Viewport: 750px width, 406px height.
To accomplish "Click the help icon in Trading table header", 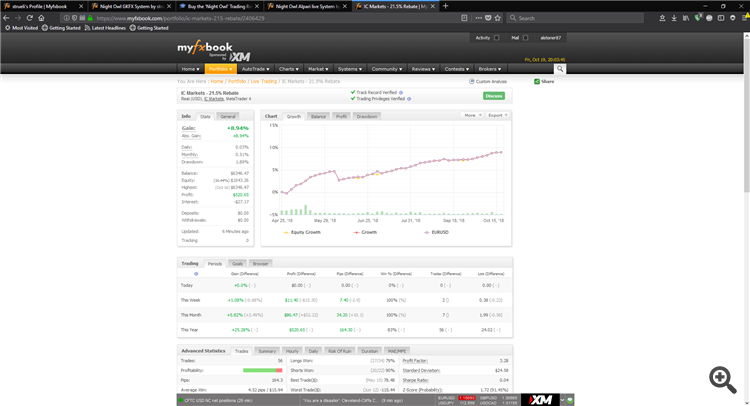I will pyautogui.click(x=196, y=274).
